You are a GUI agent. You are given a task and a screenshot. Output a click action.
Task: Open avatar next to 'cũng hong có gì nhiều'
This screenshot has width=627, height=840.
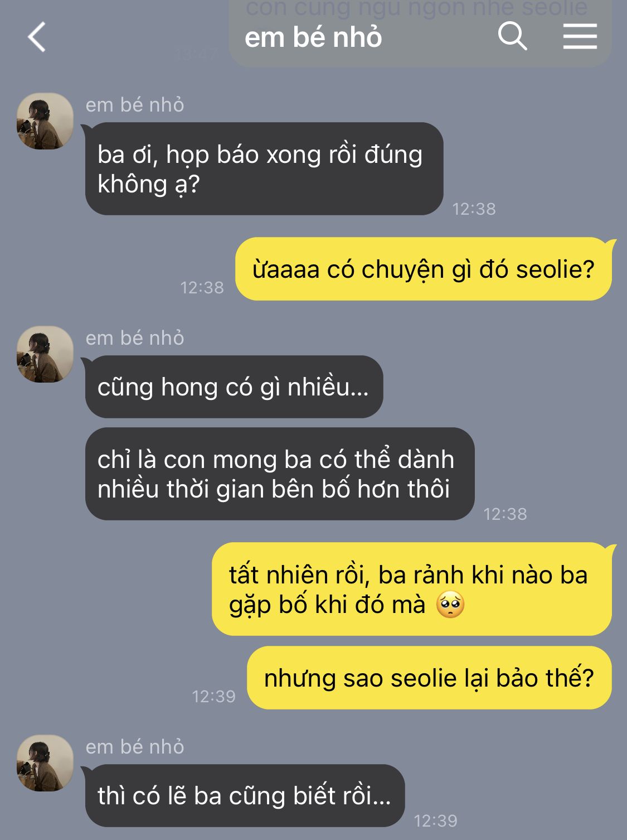[45, 354]
